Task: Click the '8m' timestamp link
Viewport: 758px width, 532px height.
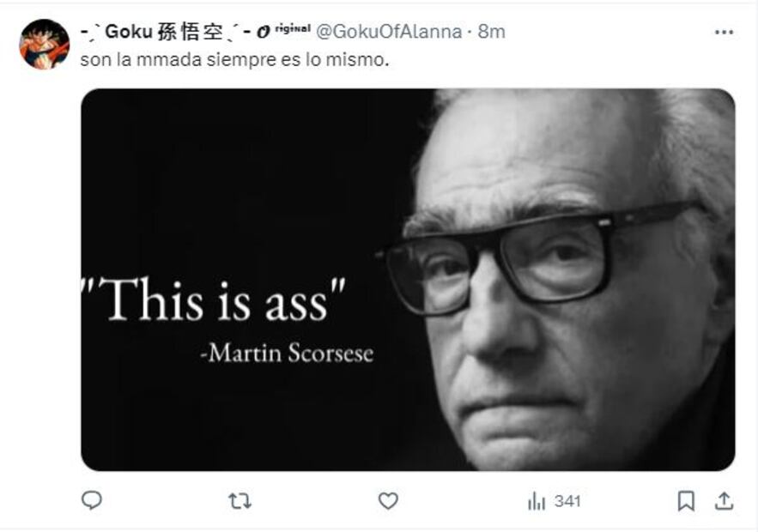Action: coord(491,32)
